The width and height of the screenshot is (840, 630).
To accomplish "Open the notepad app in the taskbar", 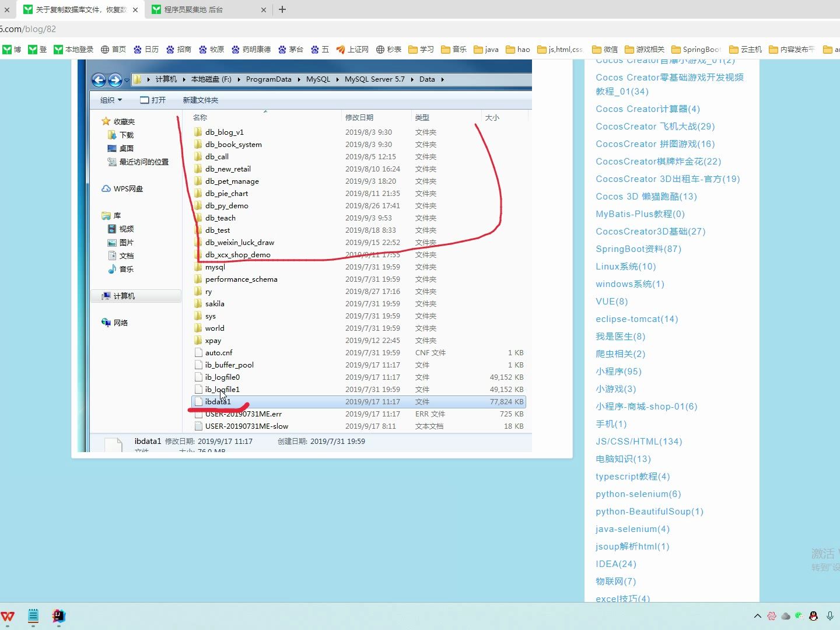I will (x=33, y=616).
